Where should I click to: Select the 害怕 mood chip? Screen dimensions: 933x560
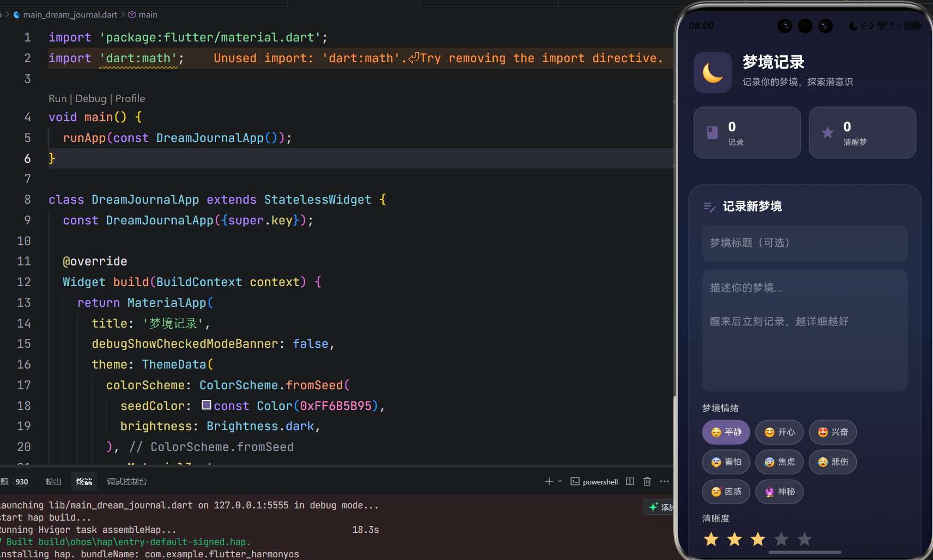click(726, 462)
